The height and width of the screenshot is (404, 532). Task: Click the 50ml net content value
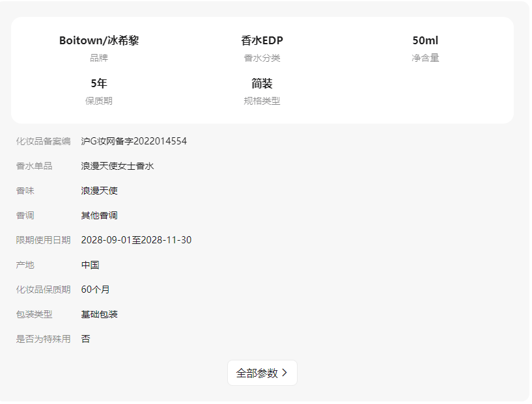[425, 40]
